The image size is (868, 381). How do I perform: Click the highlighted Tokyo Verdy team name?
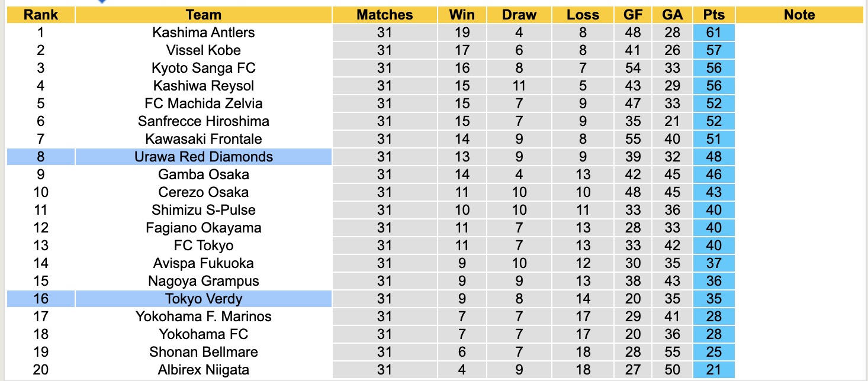pos(203,299)
